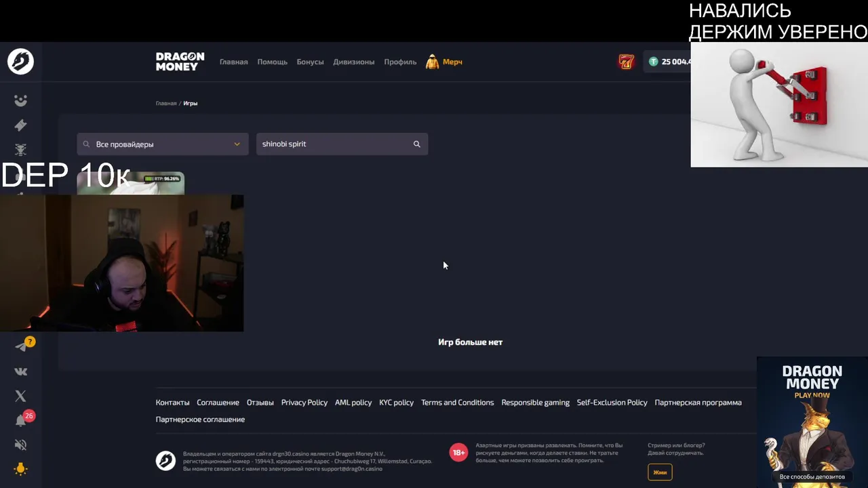Click the Dragon Money header logo
The width and height of the screenshot is (868, 488).
point(180,62)
